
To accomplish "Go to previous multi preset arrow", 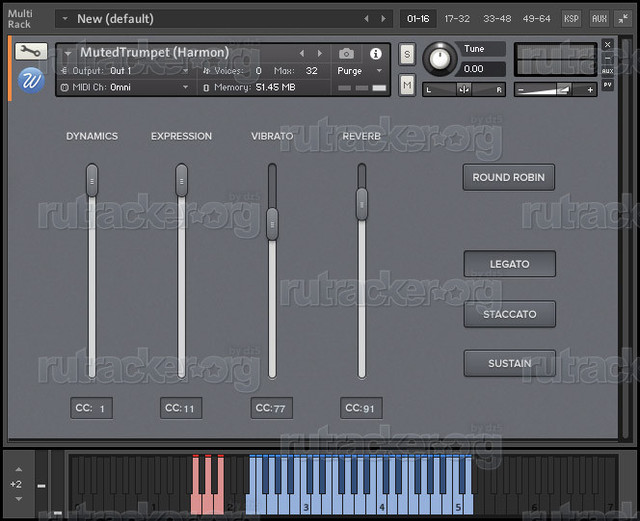I will coord(366,19).
